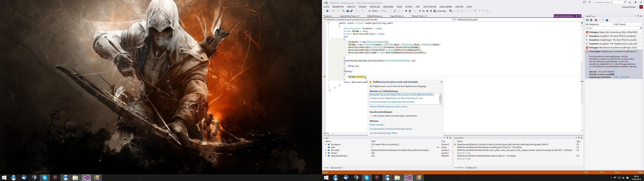Viewport: 644px width, 181px height.
Task: Pin the IntelliTrace panel
Action: tap(638, 16)
